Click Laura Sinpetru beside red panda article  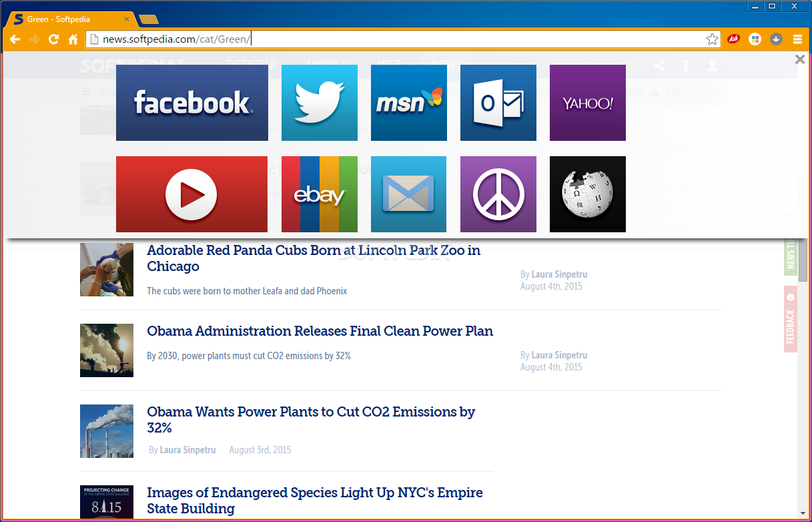(559, 274)
